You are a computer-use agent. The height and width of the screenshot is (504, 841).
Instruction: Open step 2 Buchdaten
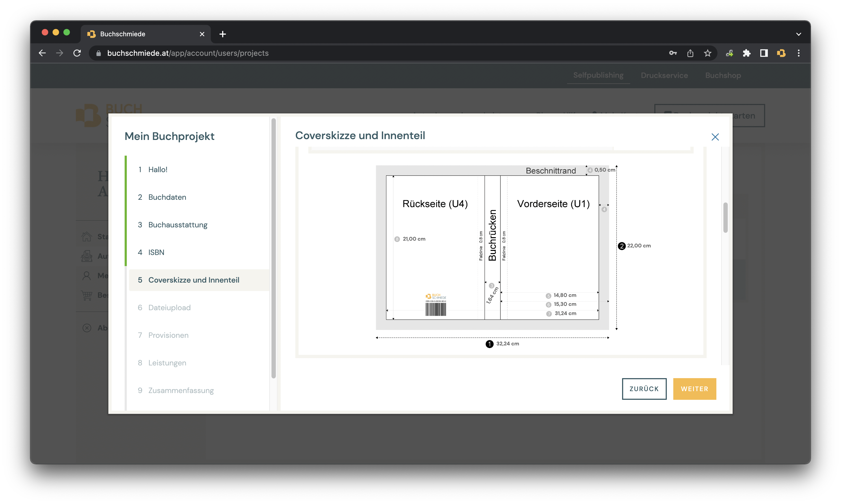pos(167,197)
